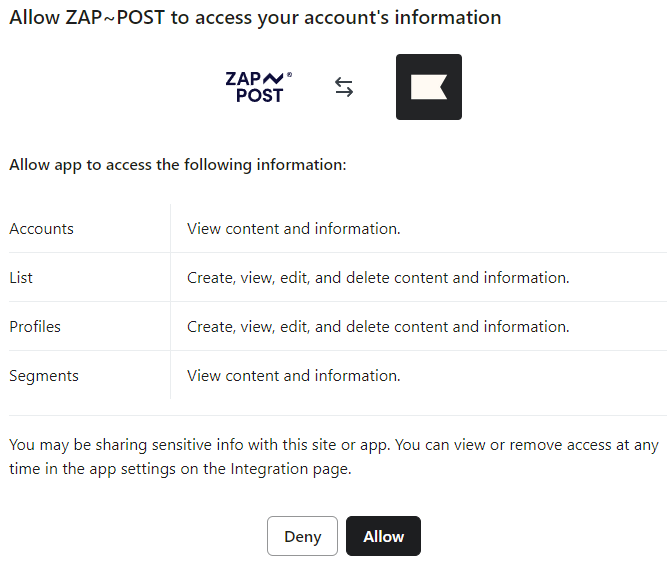The height and width of the screenshot is (570, 667).
Task: Click the word POST in the logo
Action: (260, 96)
